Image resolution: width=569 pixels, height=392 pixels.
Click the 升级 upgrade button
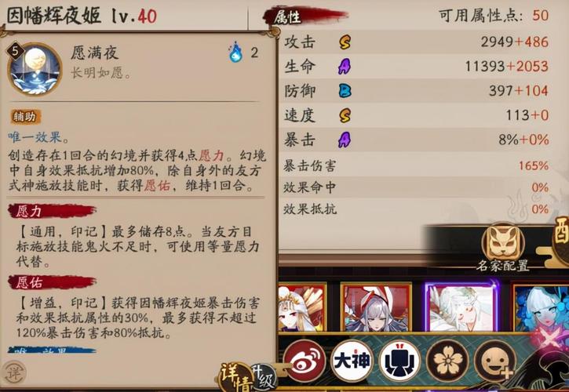tap(263, 377)
